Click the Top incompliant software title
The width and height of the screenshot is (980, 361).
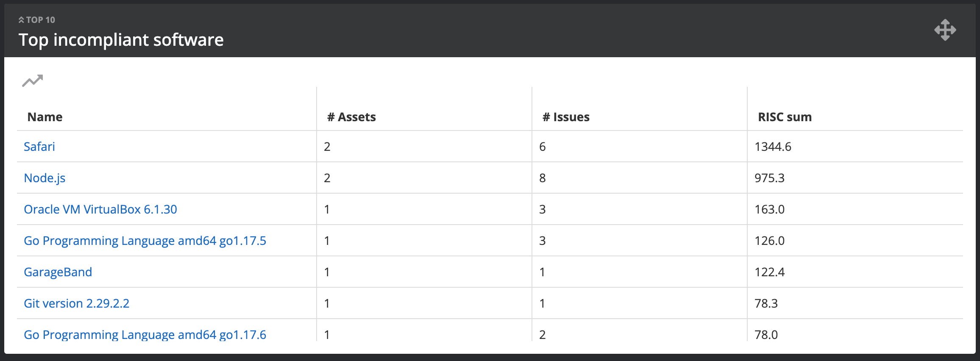(121, 40)
